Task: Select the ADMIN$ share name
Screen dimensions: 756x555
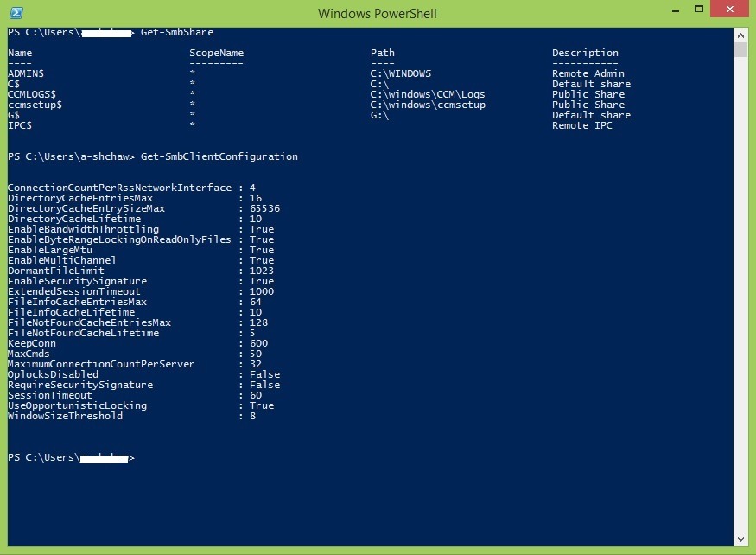Action: [x=26, y=73]
